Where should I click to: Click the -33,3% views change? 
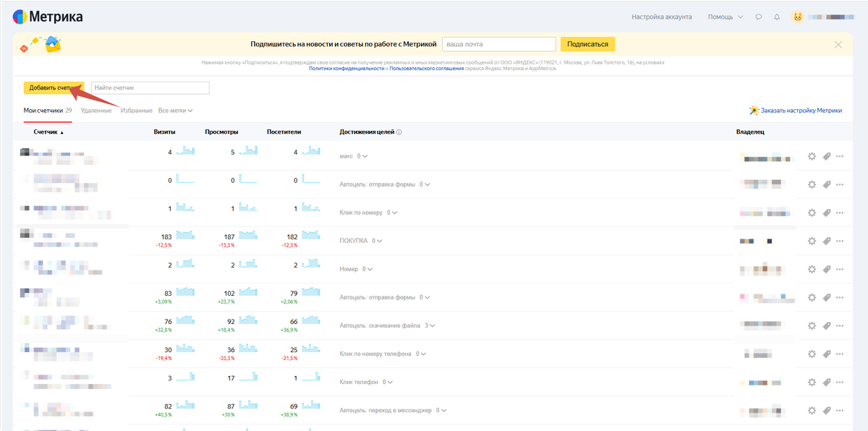tap(225, 358)
